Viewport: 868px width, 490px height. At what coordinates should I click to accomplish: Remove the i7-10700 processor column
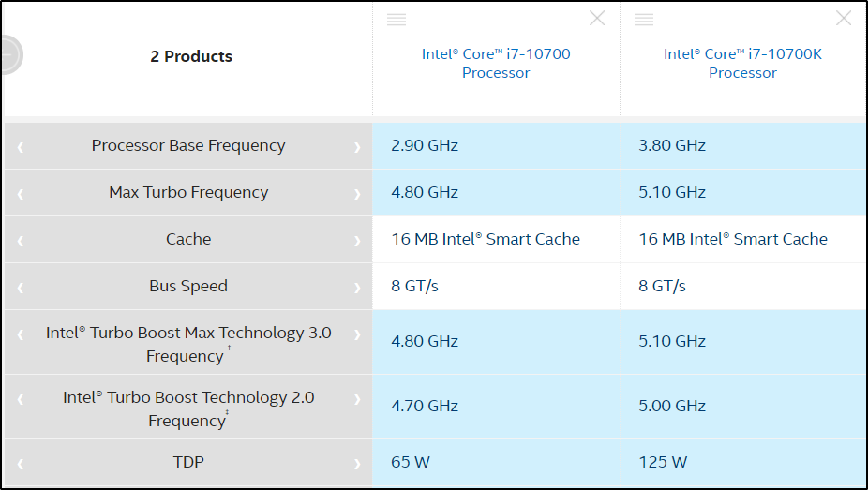pos(597,19)
